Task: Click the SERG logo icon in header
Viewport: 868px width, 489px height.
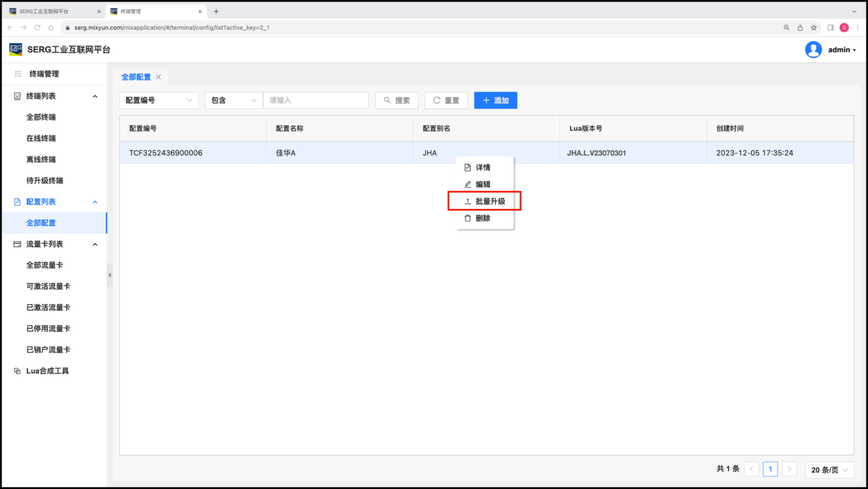Action: tap(16, 49)
